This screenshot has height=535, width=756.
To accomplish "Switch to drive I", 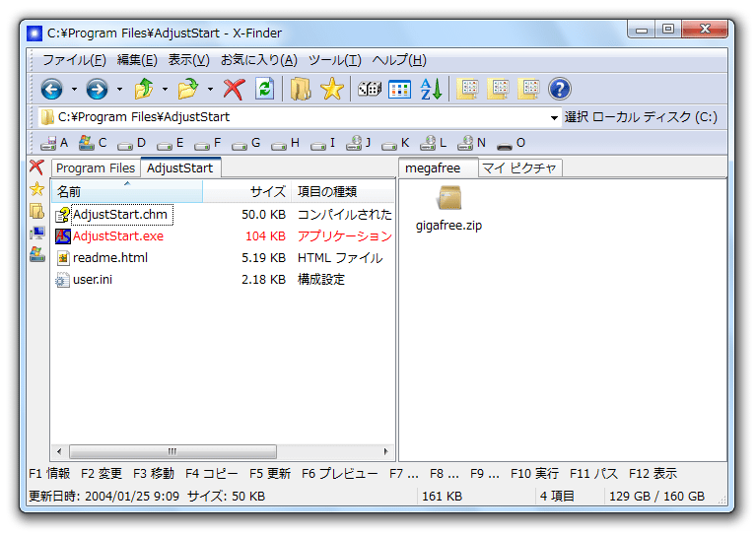I will 322,143.
